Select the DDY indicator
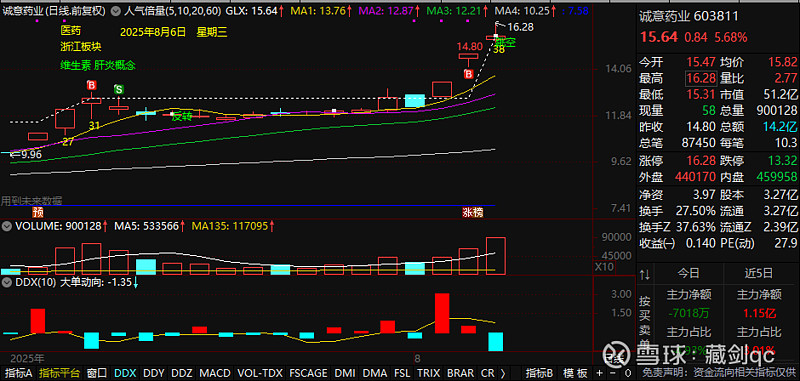The height and width of the screenshot is (381, 800). click(154, 373)
